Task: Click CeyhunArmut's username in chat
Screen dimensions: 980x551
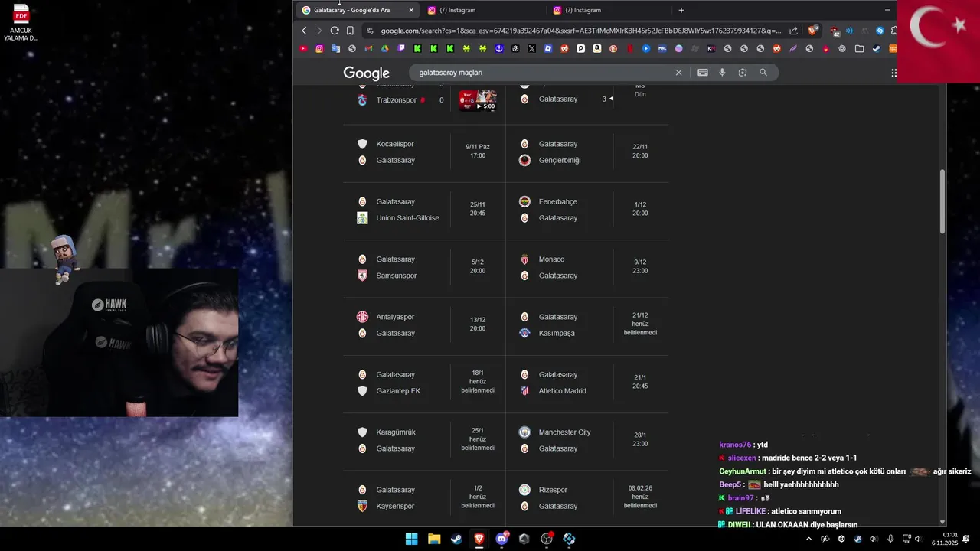Action: [x=743, y=471]
